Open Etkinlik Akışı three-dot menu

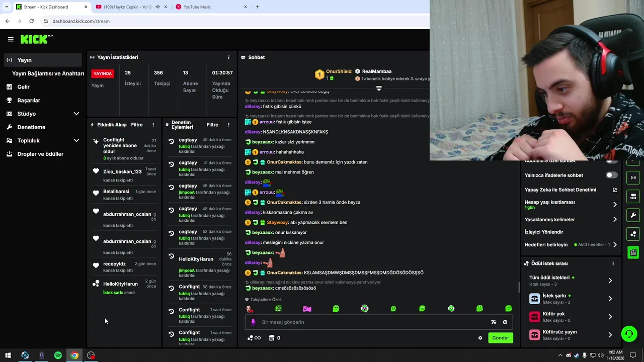click(153, 125)
